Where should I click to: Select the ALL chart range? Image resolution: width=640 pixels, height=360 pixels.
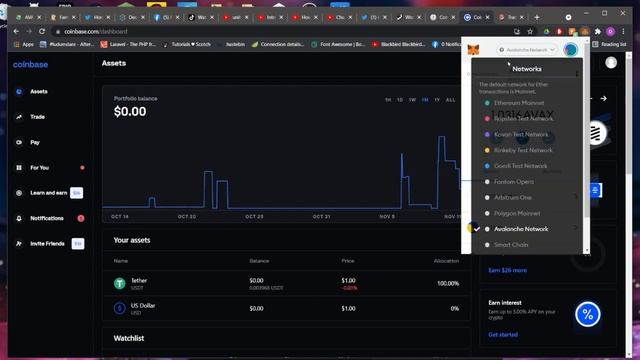point(450,100)
